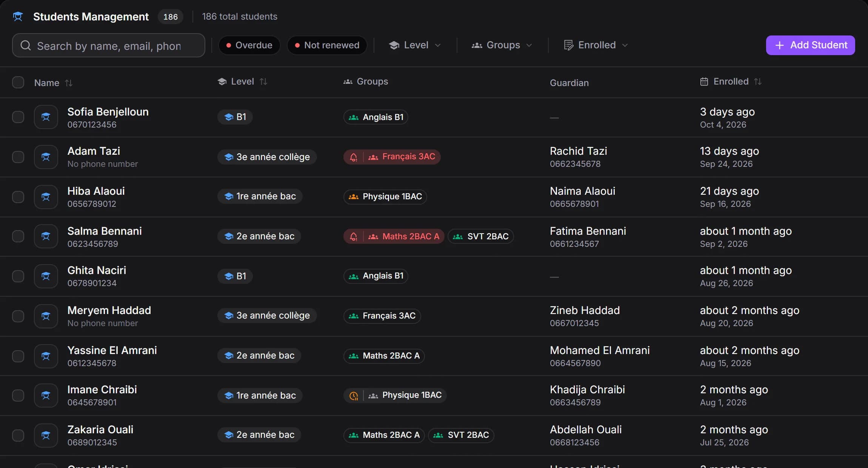
Task: Sort by Name using the arrows icon
Action: (69, 83)
